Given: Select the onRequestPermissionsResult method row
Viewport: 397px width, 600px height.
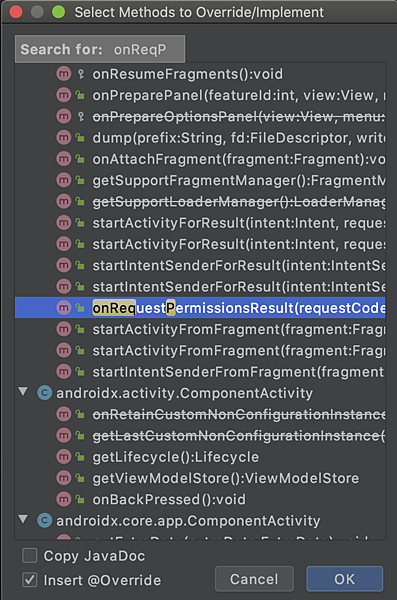Looking at the screenshot, I should pos(200,308).
